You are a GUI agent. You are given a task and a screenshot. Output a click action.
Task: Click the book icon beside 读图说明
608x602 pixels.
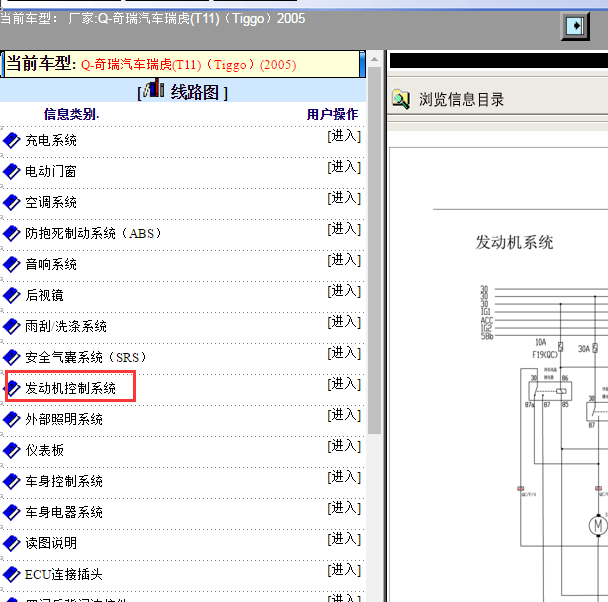coord(12,543)
